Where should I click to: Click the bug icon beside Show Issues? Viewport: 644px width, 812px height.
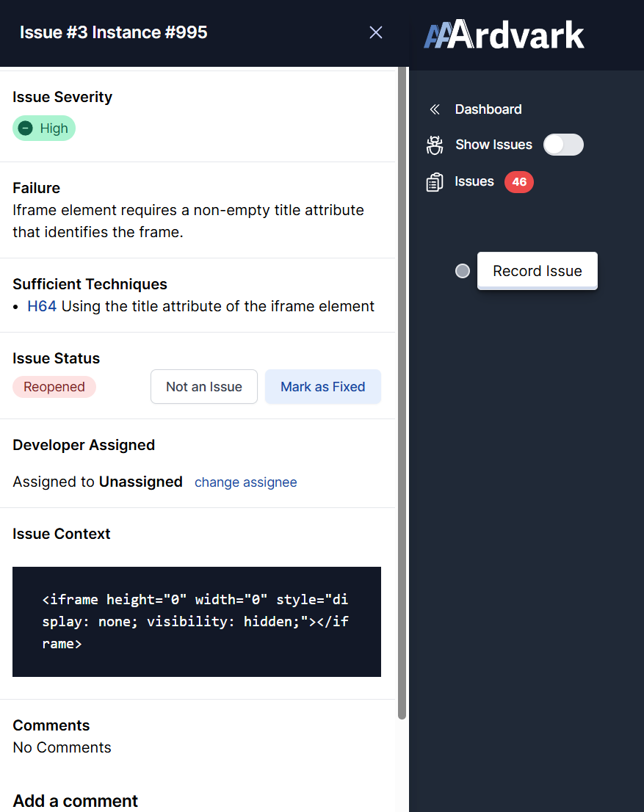435,145
